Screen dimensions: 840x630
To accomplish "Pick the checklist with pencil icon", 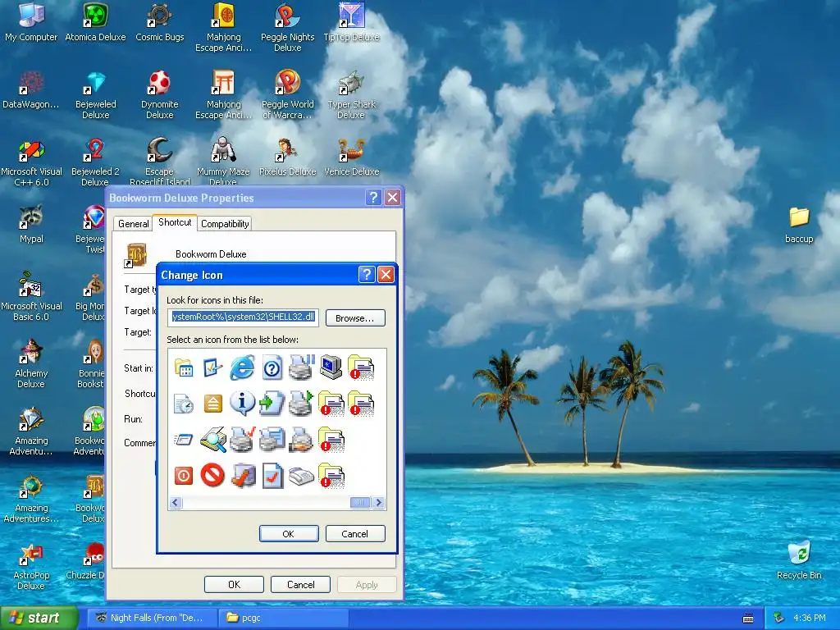I will coord(212,368).
